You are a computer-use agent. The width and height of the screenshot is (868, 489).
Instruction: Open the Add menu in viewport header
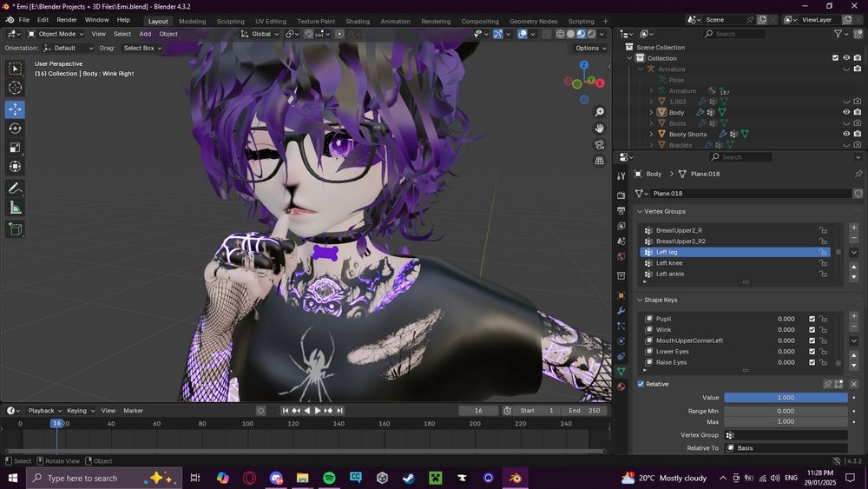pyautogui.click(x=145, y=34)
